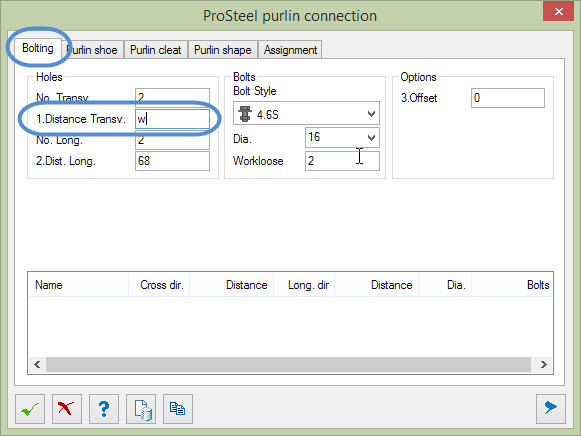Click the Bolts column header
The image size is (581, 436).
coord(512,285)
